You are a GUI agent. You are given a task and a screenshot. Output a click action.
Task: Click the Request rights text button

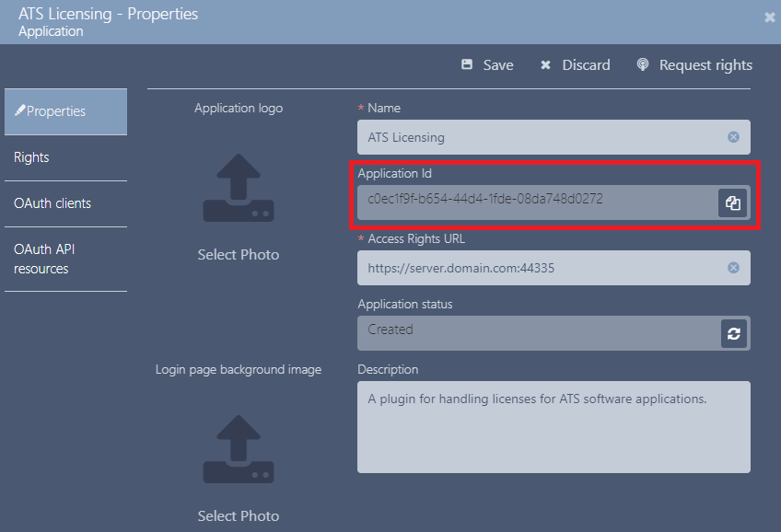point(705,65)
